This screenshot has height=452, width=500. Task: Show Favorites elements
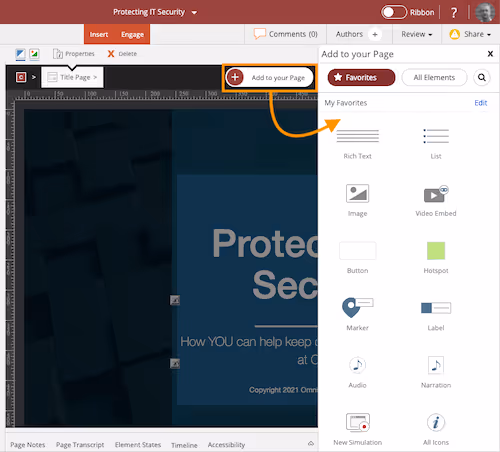(x=361, y=77)
